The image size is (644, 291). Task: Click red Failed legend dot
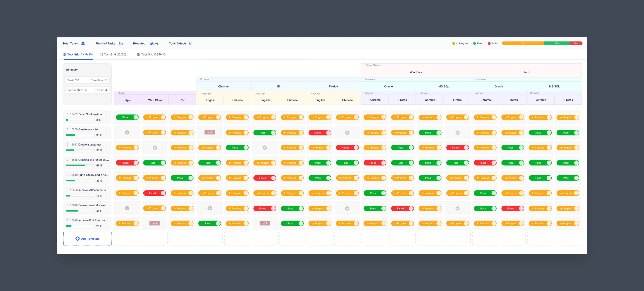[x=489, y=44]
